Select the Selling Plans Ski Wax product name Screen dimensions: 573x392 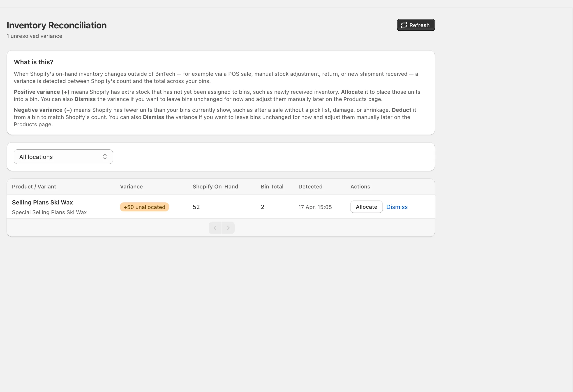point(42,202)
